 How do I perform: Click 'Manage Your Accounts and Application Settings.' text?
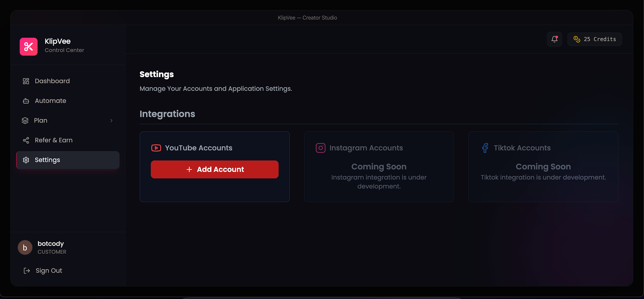pos(216,89)
